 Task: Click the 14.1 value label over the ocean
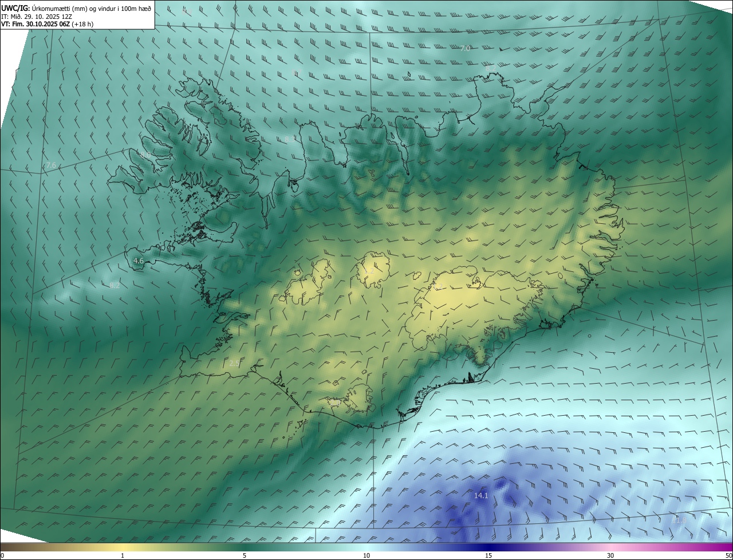pos(481,495)
